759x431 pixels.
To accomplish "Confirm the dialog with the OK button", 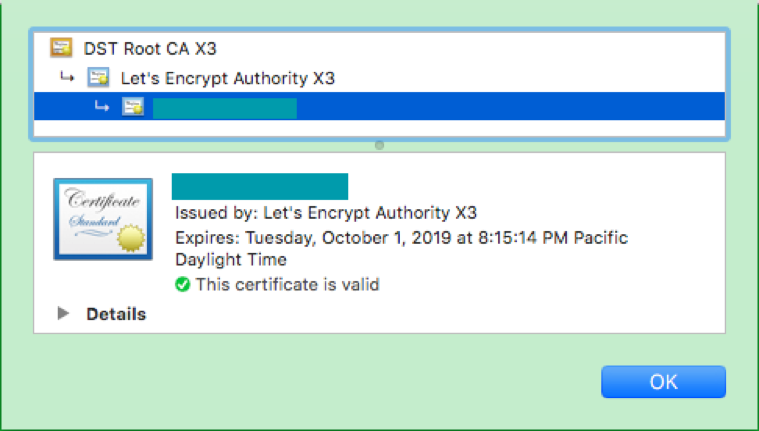I will 663,382.
